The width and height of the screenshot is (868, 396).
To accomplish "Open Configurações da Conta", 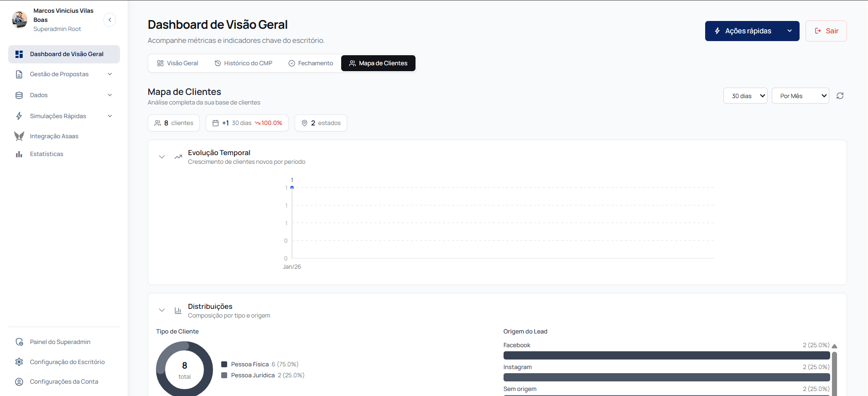I will pos(64,382).
